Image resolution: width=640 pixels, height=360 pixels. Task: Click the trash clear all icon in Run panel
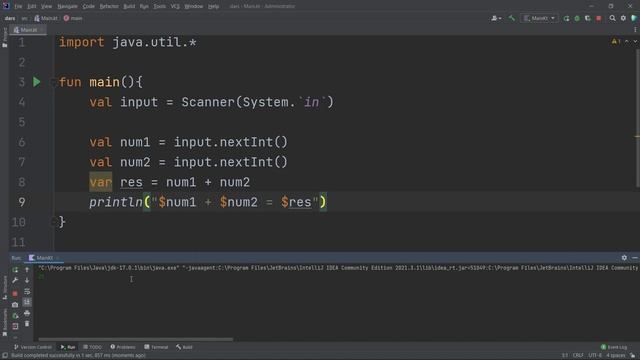tap(27, 324)
